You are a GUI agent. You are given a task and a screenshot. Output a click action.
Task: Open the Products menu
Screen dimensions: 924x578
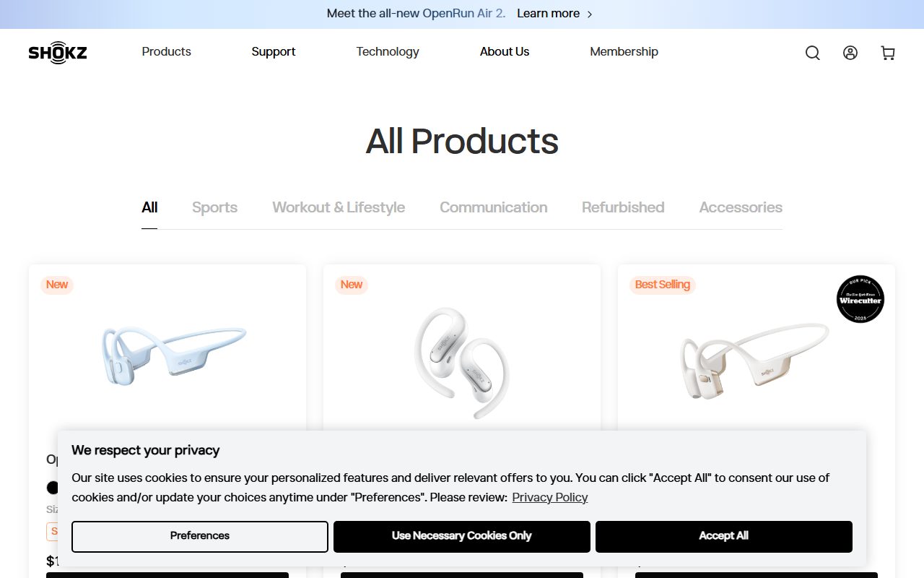pyautogui.click(x=167, y=52)
